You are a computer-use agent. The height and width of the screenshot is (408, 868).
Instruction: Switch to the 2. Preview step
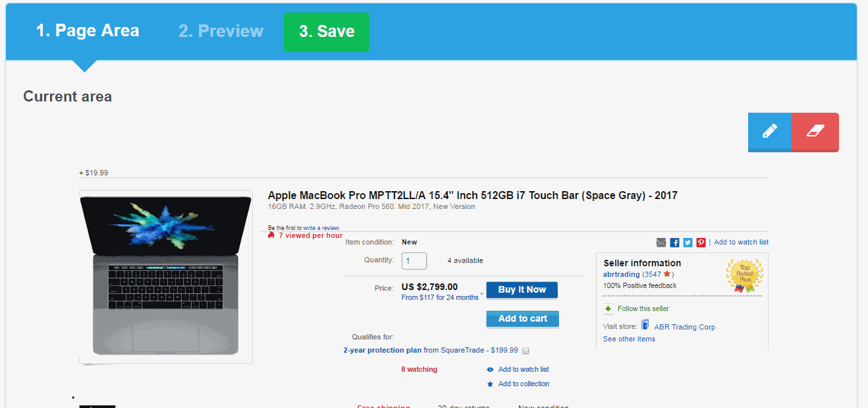pyautogui.click(x=221, y=31)
